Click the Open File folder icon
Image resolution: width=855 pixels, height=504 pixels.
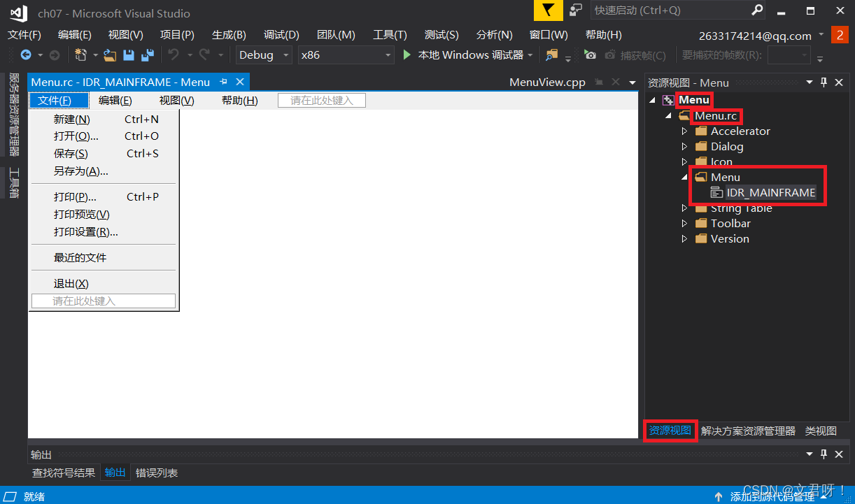tap(110, 55)
